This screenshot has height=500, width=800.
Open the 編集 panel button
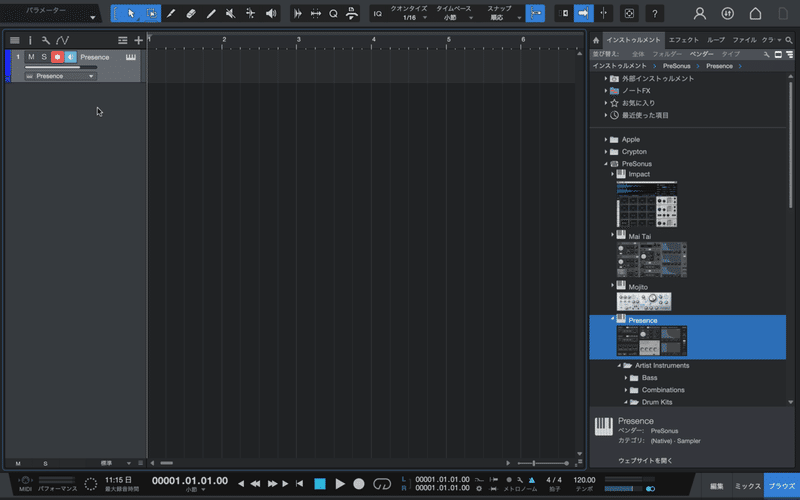(717, 486)
